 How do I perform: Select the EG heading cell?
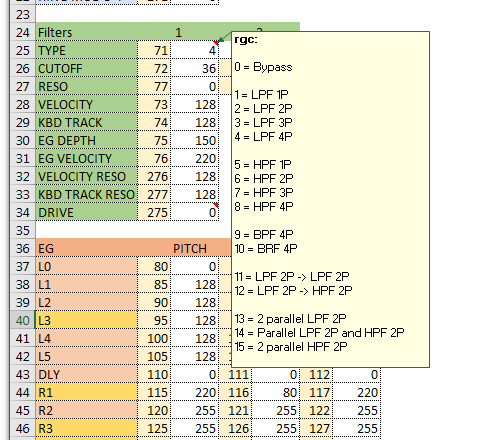point(86,249)
